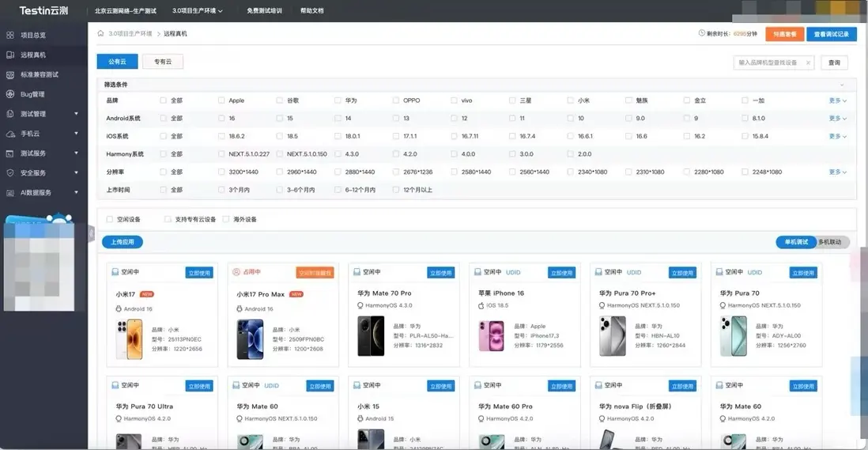Clear the device search field with X
Image resolution: width=868 pixels, height=450 pixels.
808,62
